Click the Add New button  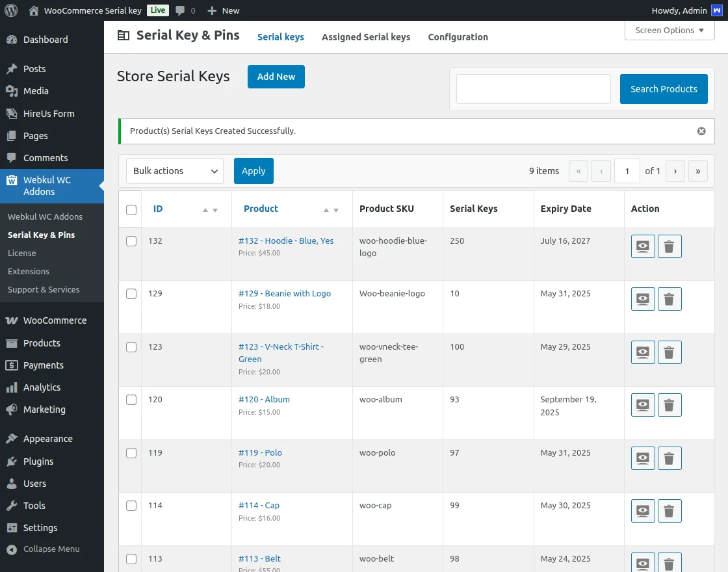276,77
